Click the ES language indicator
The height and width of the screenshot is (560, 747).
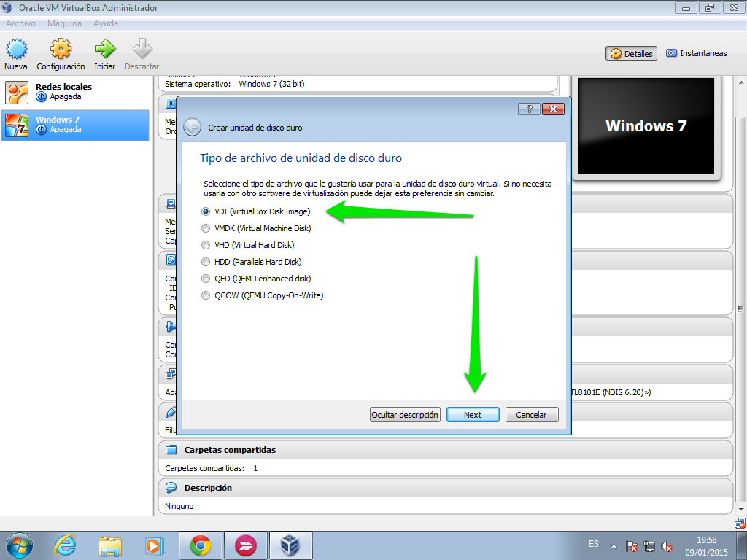pyautogui.click(x=594, y=544)
